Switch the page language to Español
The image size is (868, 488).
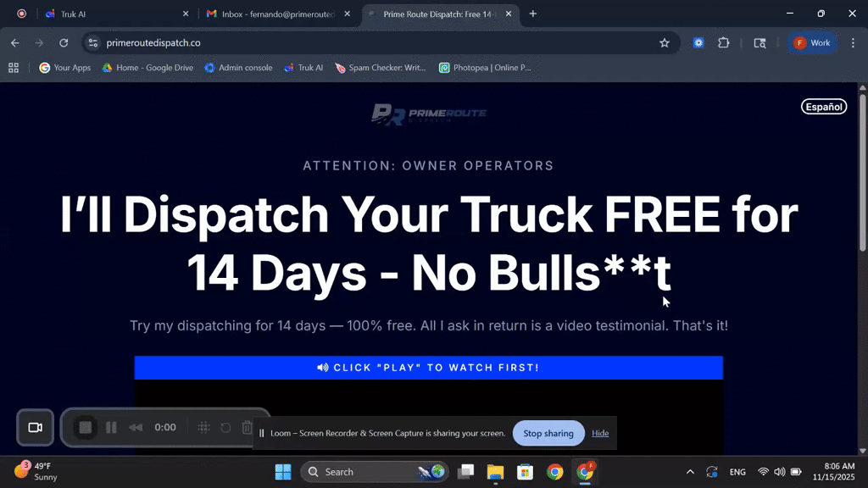click(824, 107)
